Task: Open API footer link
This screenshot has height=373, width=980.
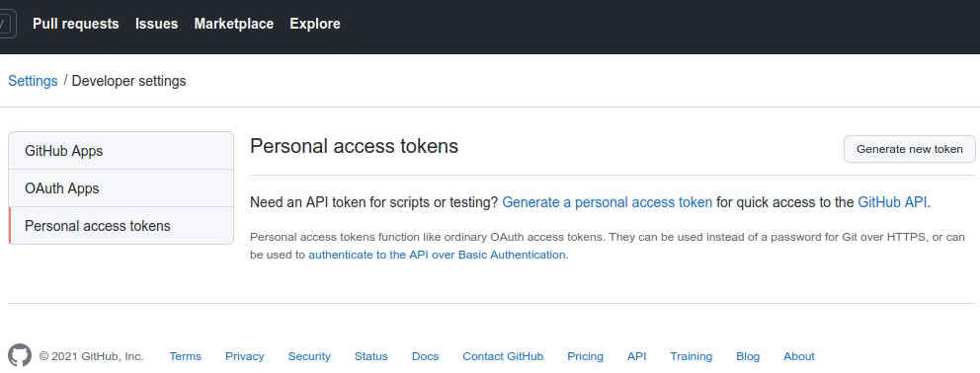Action: pyautogui.click(x=637, y=356)
